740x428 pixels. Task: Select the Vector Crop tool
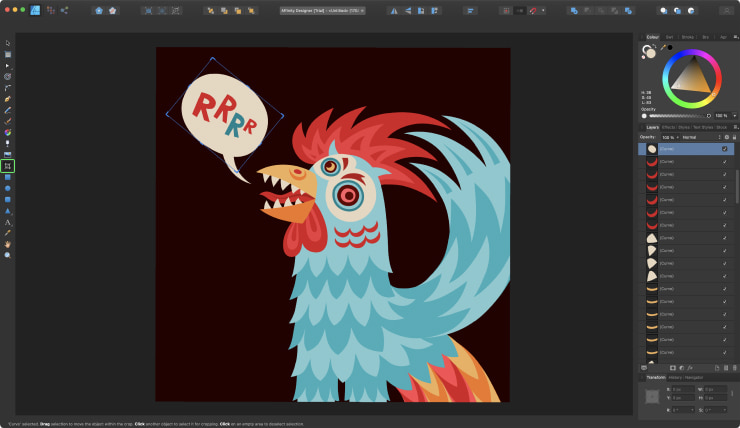pyautogui.click(x=8, y=166)
